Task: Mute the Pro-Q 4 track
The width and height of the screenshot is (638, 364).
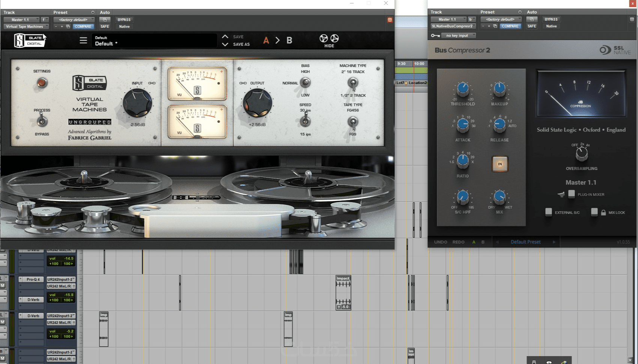Action: (x=3, y=286)
